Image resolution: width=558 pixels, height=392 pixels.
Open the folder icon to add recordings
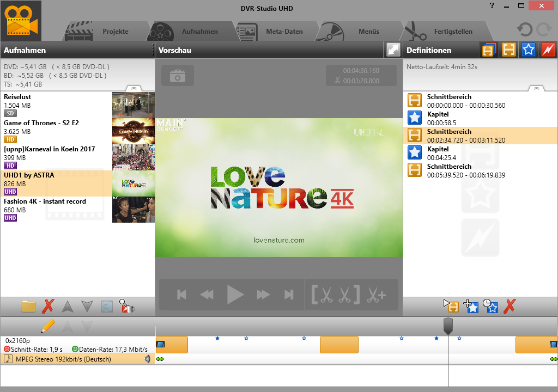(28, 307)
